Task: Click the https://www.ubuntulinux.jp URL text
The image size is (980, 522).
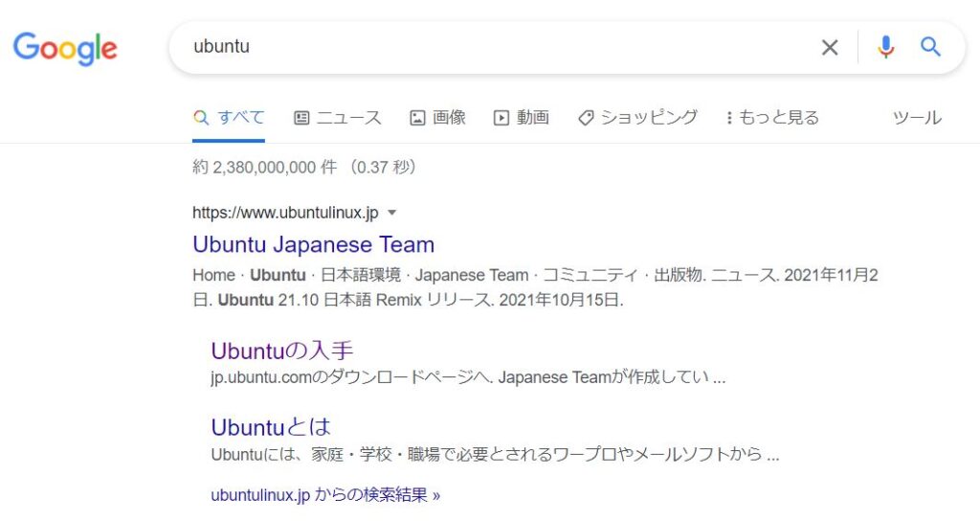Action: tap(285, 213)
